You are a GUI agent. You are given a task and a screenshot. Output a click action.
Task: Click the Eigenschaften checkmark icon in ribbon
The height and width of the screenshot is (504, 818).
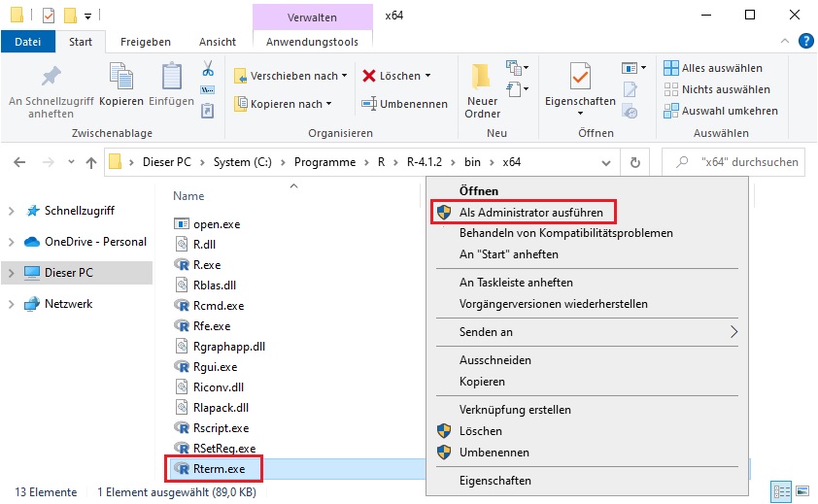coord(580,76)
